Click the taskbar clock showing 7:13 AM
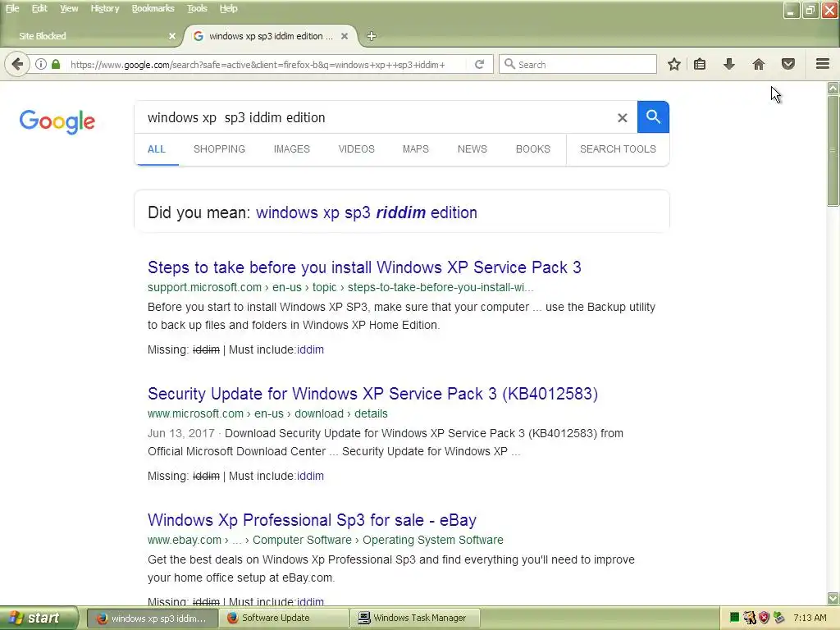Image resolution: width=840 pixels, height=630 pixels. coord(810,618)
